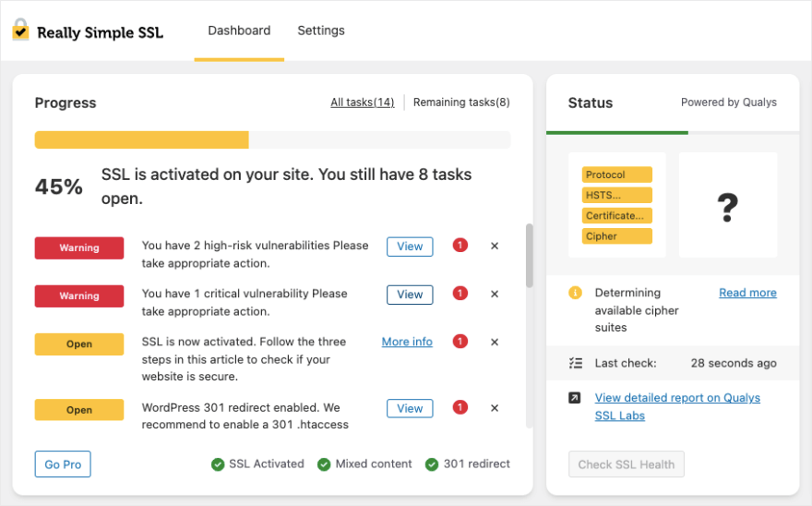Screen dimensions: 812x506
Task: Click the question mark grade box
Action: click(728, 205)
